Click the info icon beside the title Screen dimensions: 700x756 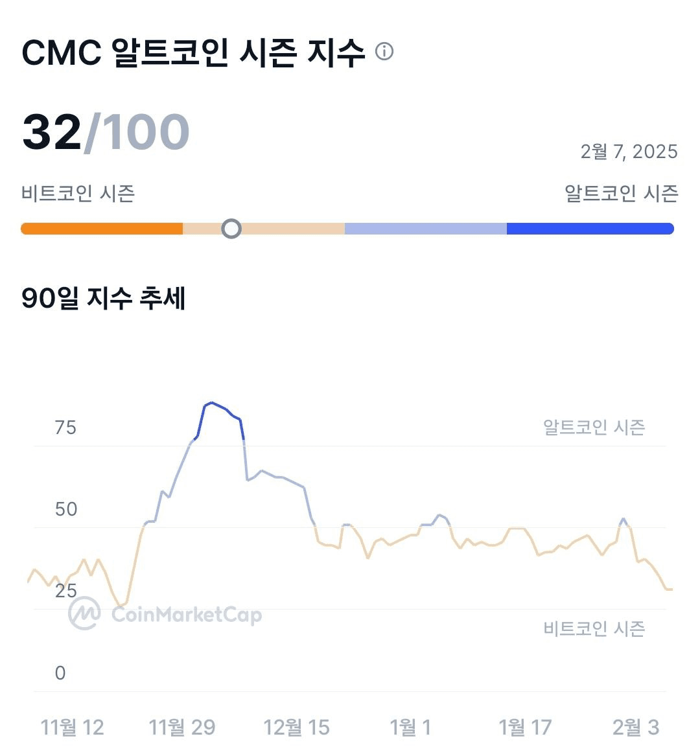click(384, 51)
